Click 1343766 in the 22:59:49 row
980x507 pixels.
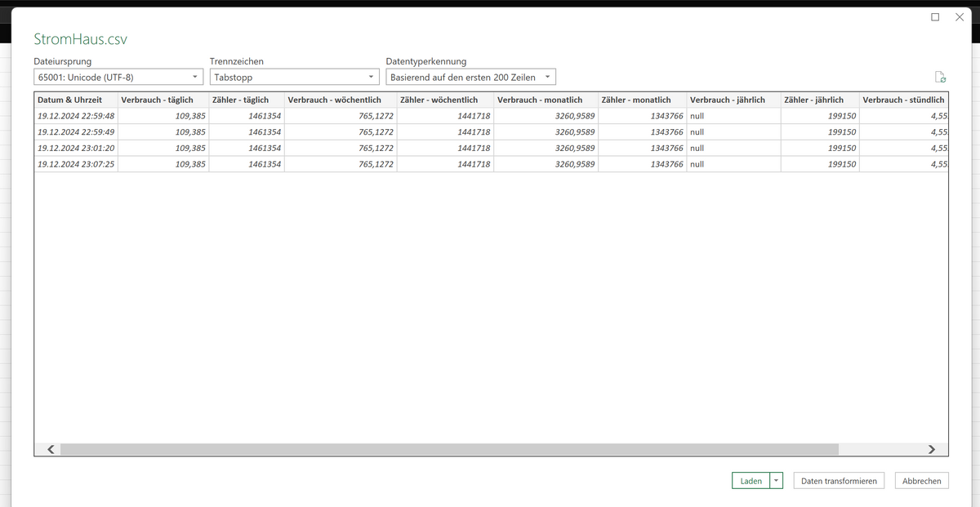point(641,131)
